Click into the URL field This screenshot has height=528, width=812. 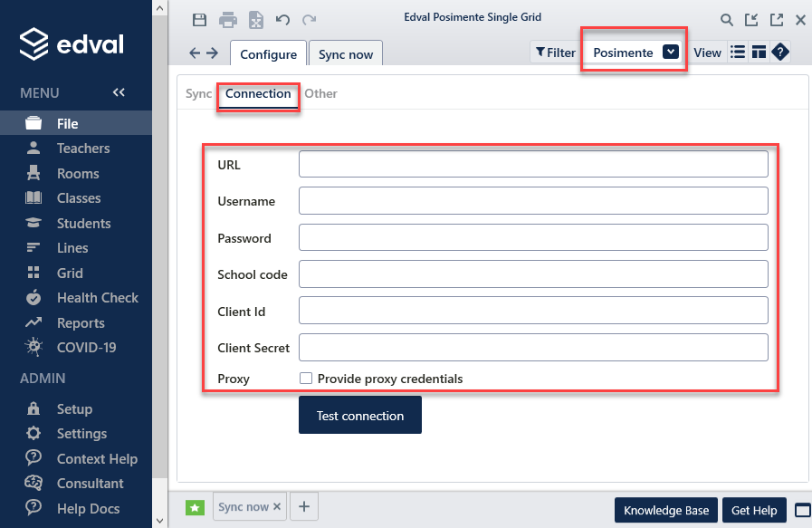tap(533, 164)
